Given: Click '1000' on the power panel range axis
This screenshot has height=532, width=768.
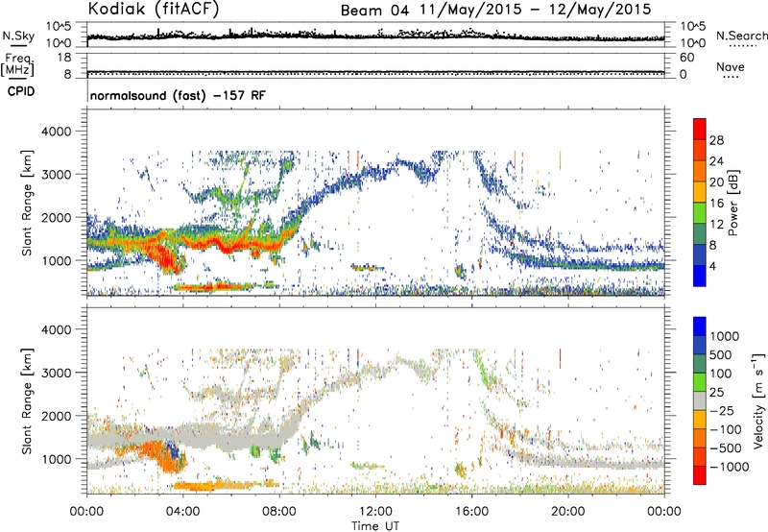Looking at the screenshot, I should click(56, 260).
